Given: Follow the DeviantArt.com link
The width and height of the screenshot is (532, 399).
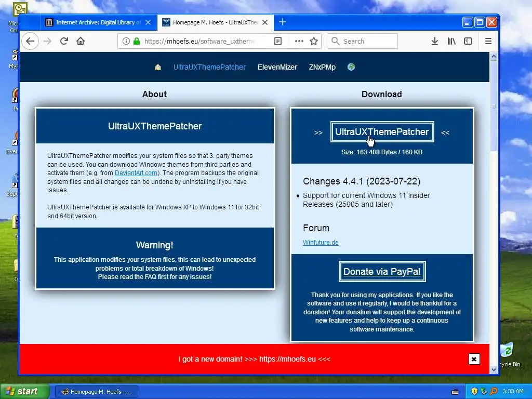Looking at the screenshot, I should (x=136, y=173).
